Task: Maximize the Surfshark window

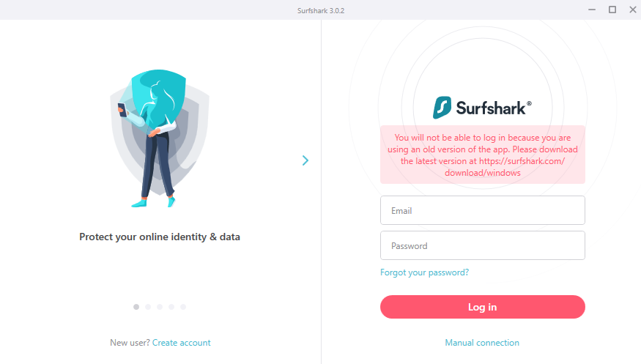Action: [612, 10]
